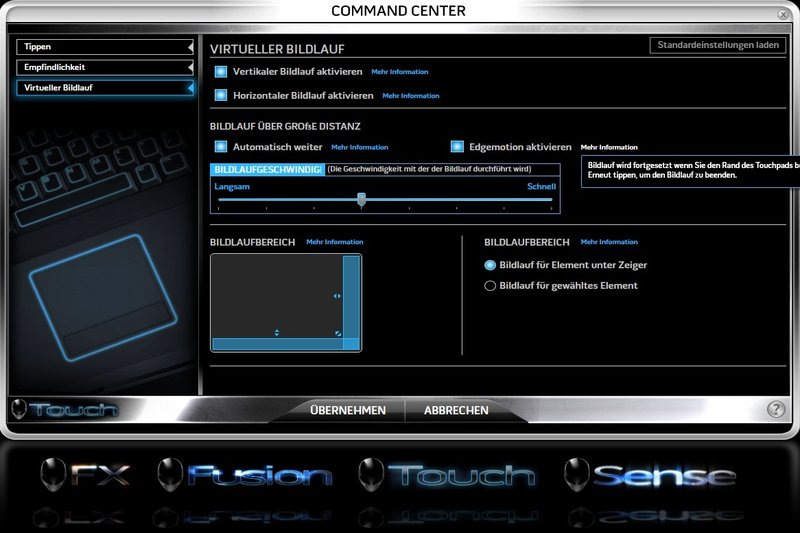Screen dimensions: 800x533
Task: Open Mehr Information beside right Bildlaufbereich heading
Action: point(609,242)
